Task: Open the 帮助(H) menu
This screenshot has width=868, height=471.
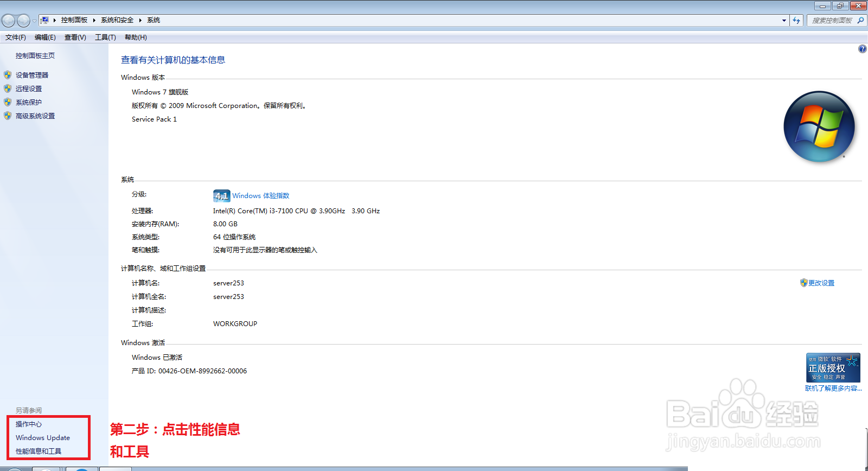Action: click(x=136, y=37)
